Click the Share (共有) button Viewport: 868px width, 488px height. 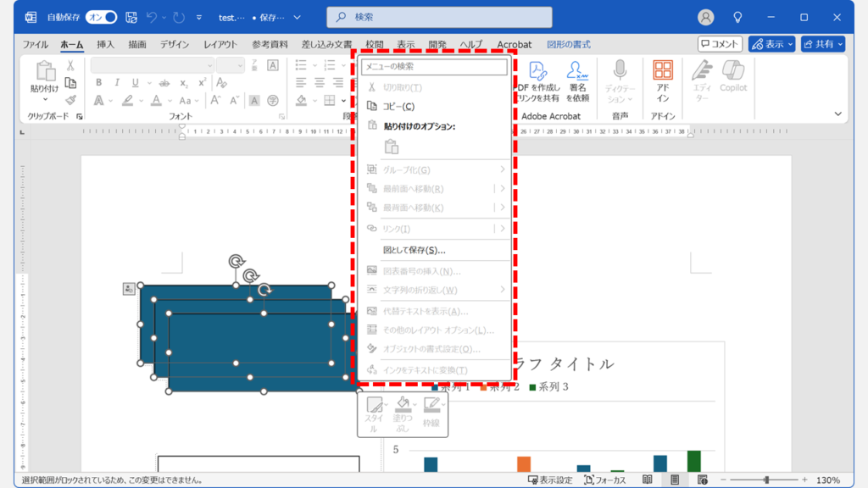(x=822, y=44)
